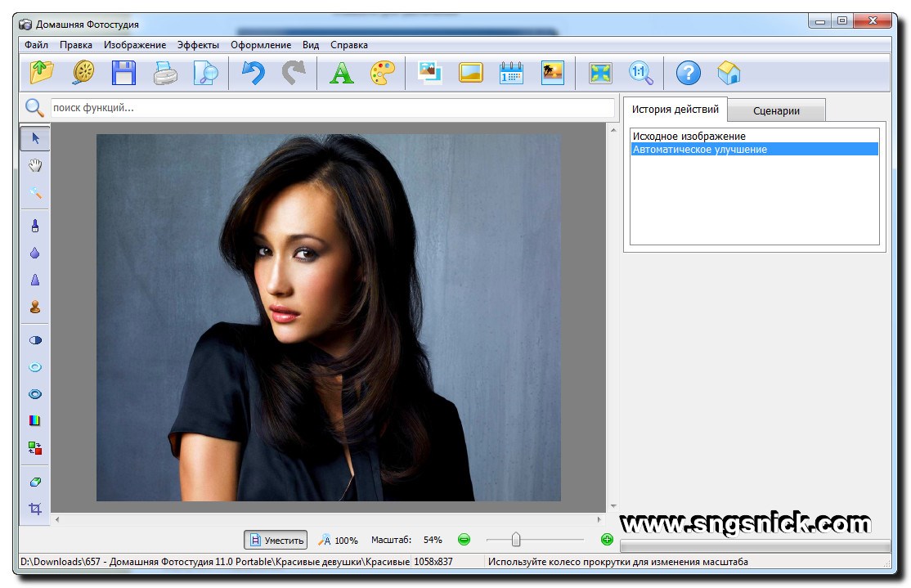Image resolution: width=911 pixels, height=588 pixels.
Task: Select the color replacement squares tool
Action: [35, 448]
